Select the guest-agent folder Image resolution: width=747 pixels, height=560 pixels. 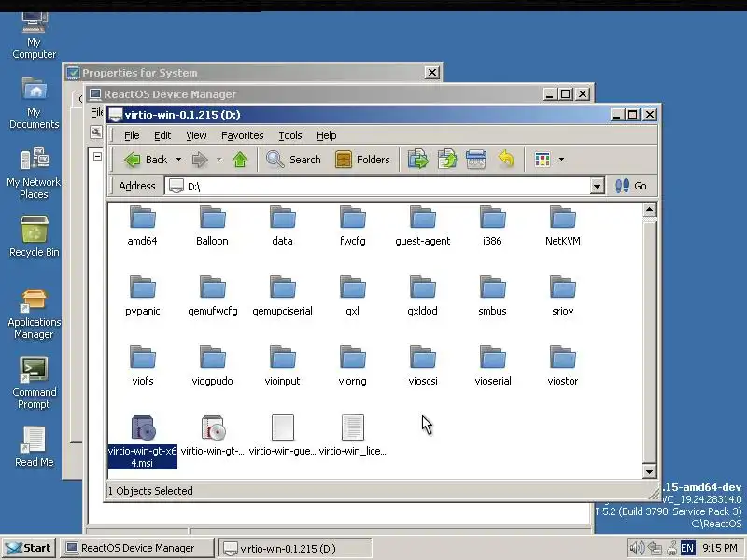(x=423, y=225)
